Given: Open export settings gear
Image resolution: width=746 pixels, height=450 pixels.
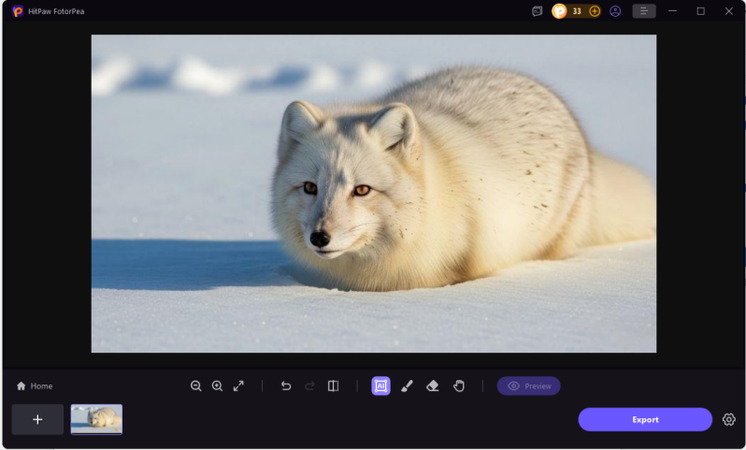Looking at the screenshot, I should tap(729, 420).
